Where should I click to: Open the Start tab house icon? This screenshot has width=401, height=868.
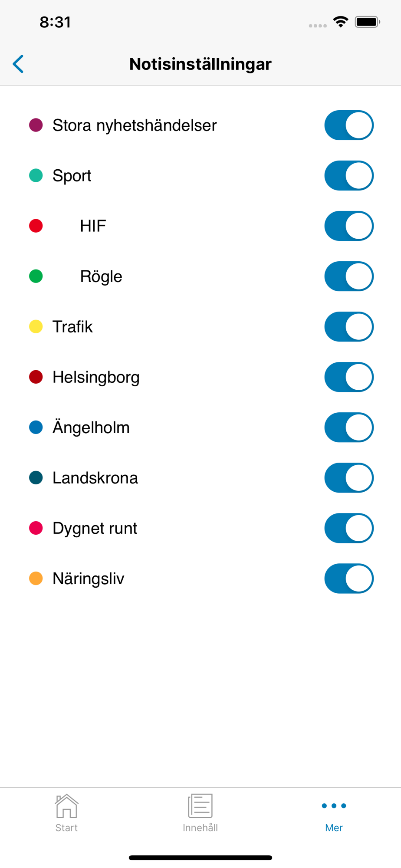pyautogui.click(x=66, y=806)
